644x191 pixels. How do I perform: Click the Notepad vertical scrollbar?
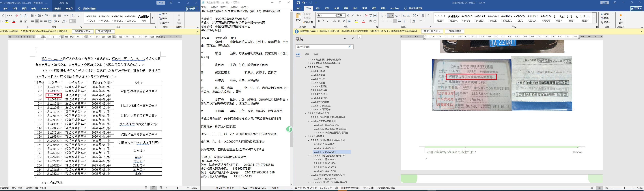[291, 98]
